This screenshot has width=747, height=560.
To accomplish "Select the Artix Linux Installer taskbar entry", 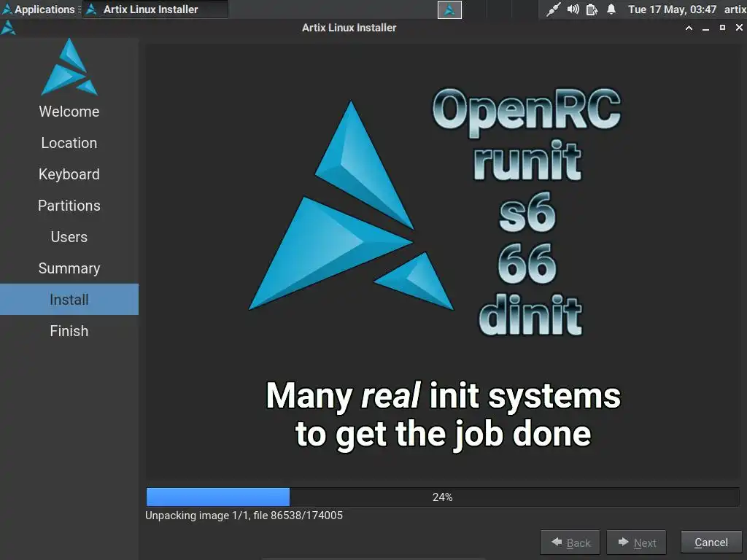I will click(x=155, y=9).
